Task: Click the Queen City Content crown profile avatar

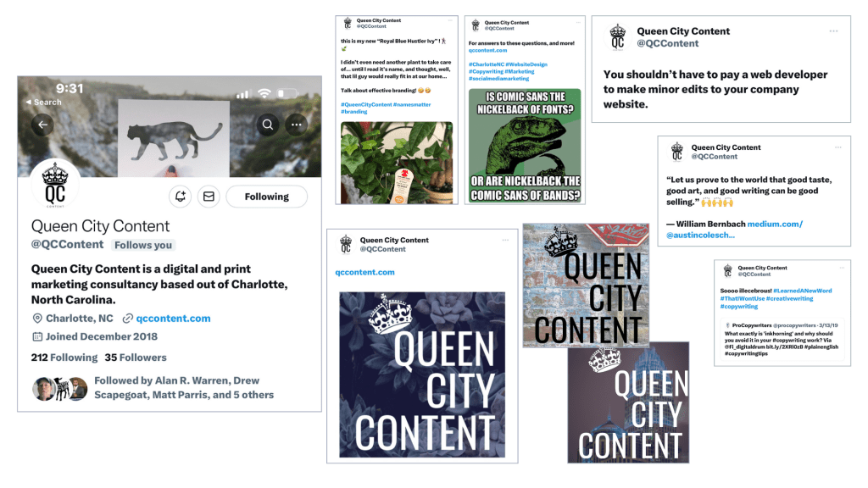Action: [x=55, y=186]
